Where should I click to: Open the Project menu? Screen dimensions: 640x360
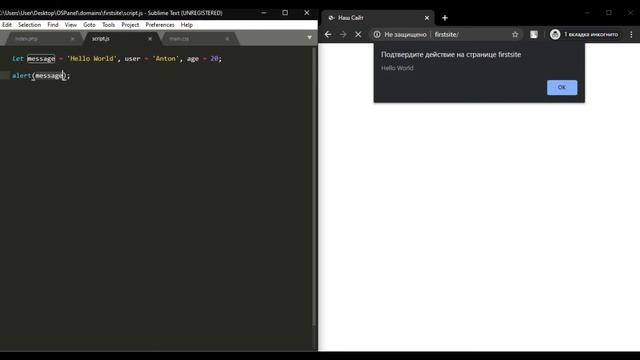point(130,25)
